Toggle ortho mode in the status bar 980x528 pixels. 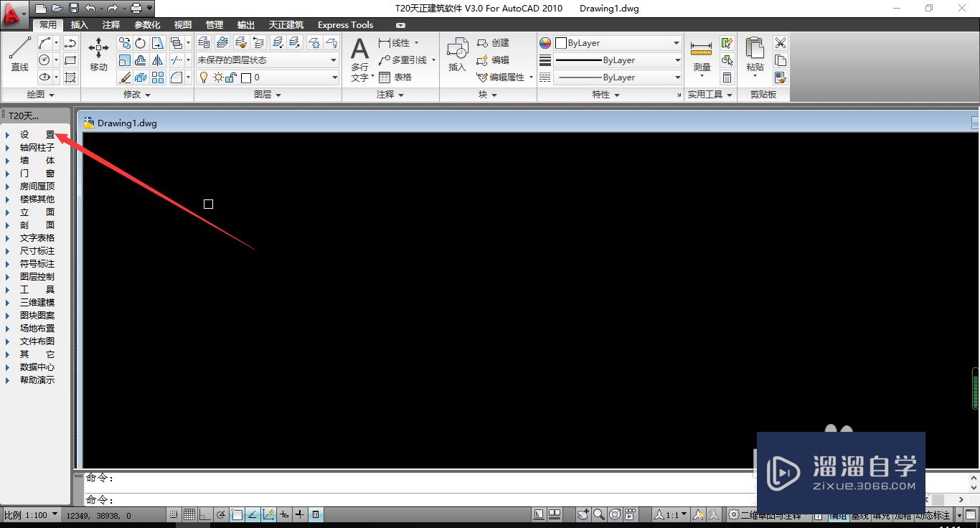click(x=205, y=514)
